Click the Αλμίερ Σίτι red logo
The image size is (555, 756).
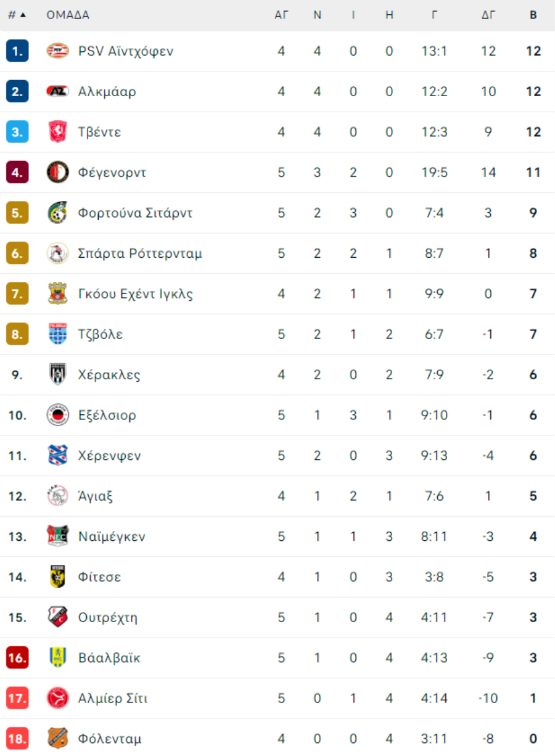click(x=58, y=699)
